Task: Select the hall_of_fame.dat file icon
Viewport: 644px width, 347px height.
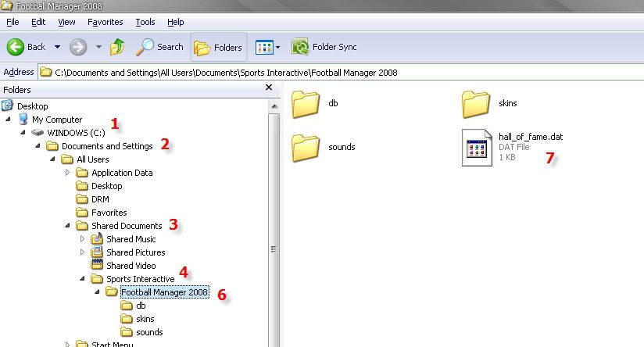Action: [x=477, y=148]
